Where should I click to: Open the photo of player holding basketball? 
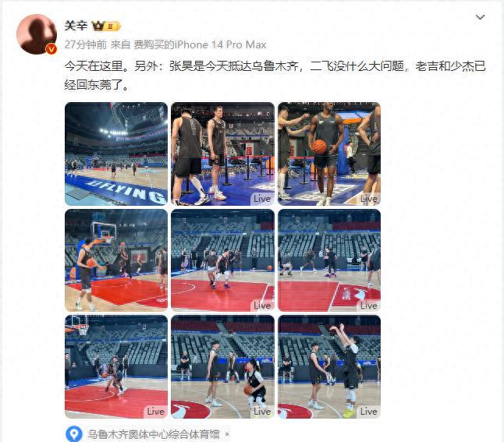(x=329, y=154)
